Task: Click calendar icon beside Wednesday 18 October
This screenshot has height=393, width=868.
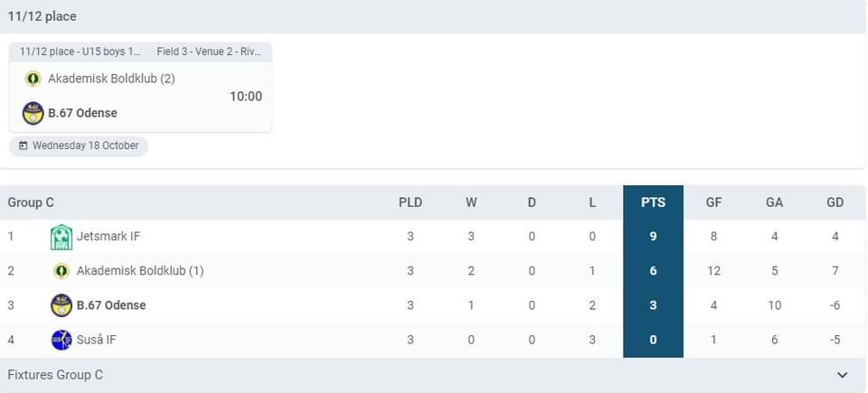Action: coord(24,146)
